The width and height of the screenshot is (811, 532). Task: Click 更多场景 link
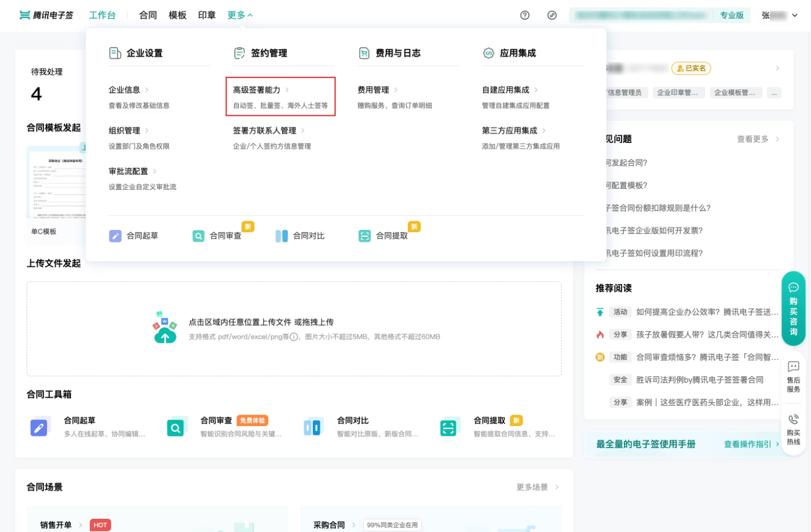tap(537, 487)
